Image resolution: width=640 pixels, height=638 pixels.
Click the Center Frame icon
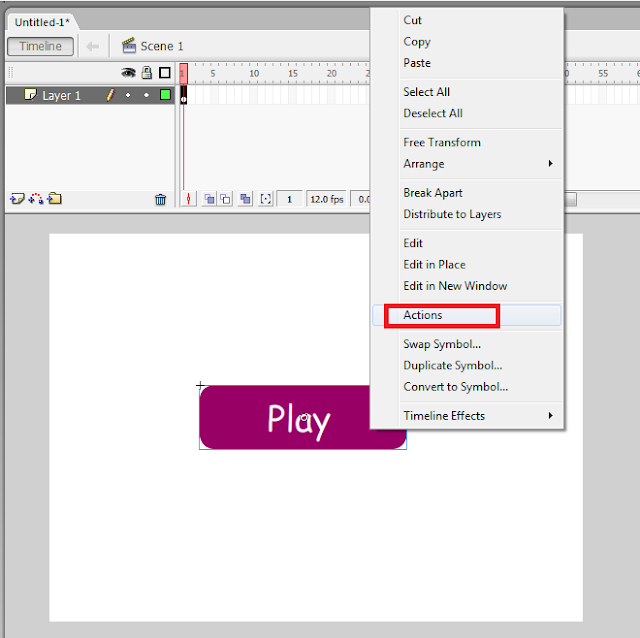coord(188,199)
